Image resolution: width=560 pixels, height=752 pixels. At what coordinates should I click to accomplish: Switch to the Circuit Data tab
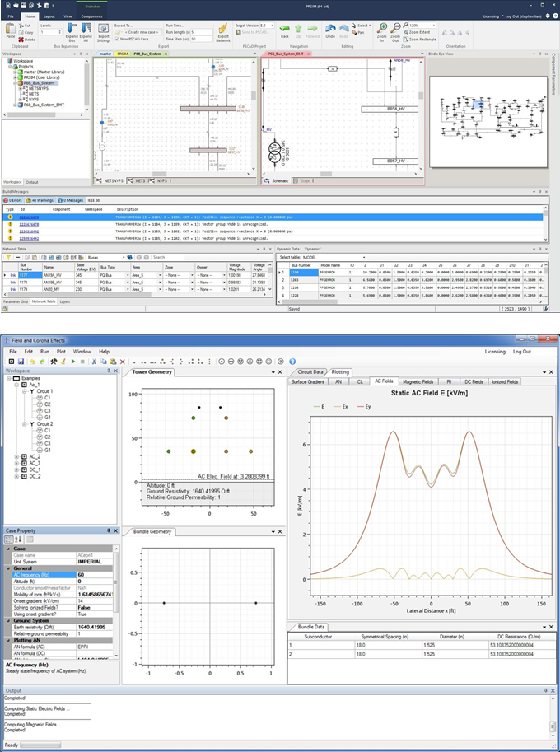pos(310,372)
